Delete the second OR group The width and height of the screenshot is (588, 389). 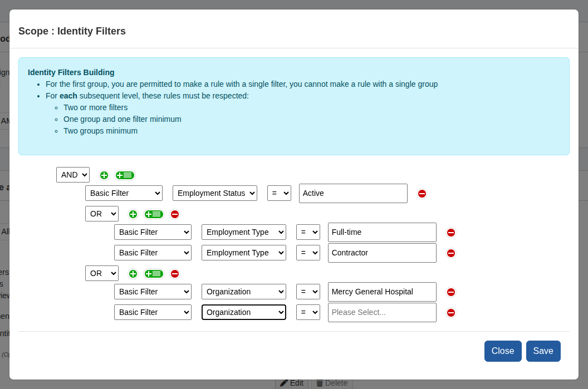tap(175, 274)
